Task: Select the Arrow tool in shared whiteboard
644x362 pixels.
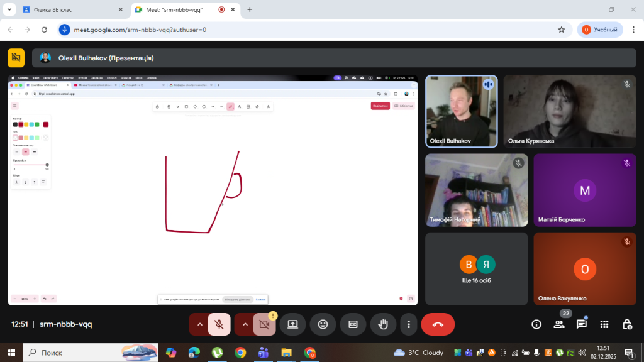Action: (x=213, y=107)
